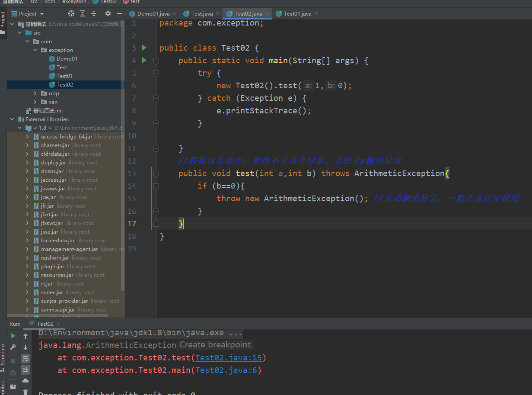The image size is (532, 395).
Task: Click the Create breakpoint link in console
Action: point(215,345)
